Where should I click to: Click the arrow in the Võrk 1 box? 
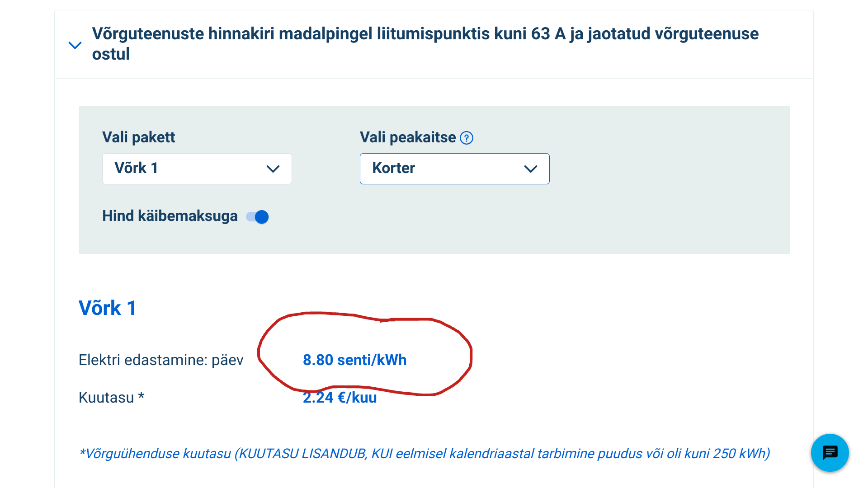[273, 169]
